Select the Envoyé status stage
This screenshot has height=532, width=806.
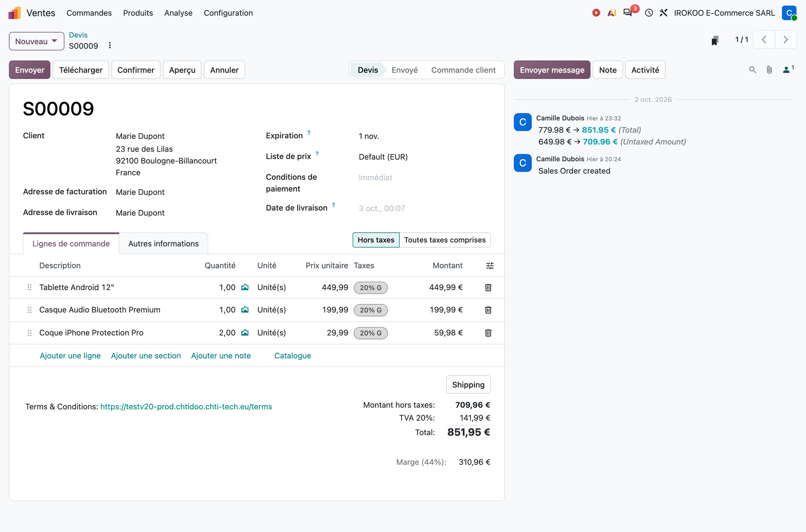point(405,70)
